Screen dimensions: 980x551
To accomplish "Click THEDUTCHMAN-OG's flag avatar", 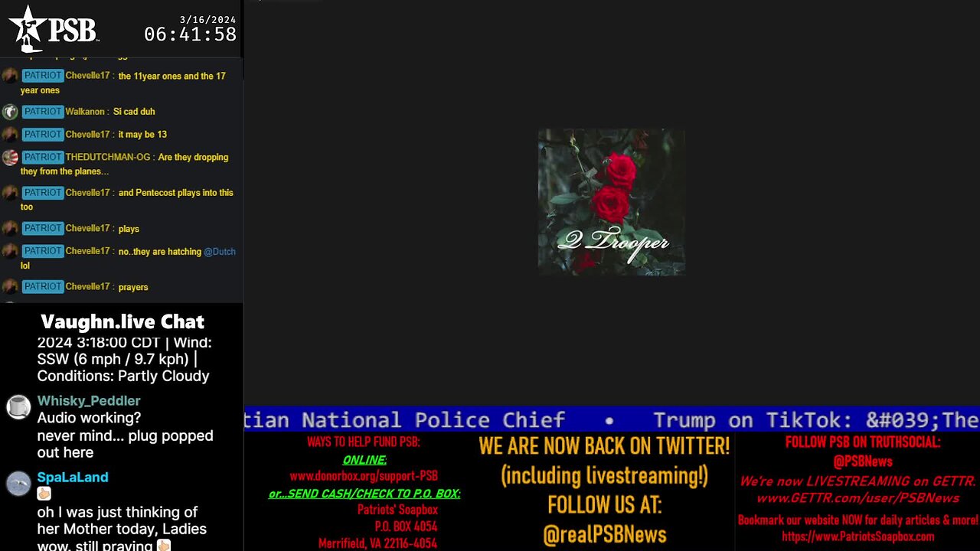I will coord(10,158).
